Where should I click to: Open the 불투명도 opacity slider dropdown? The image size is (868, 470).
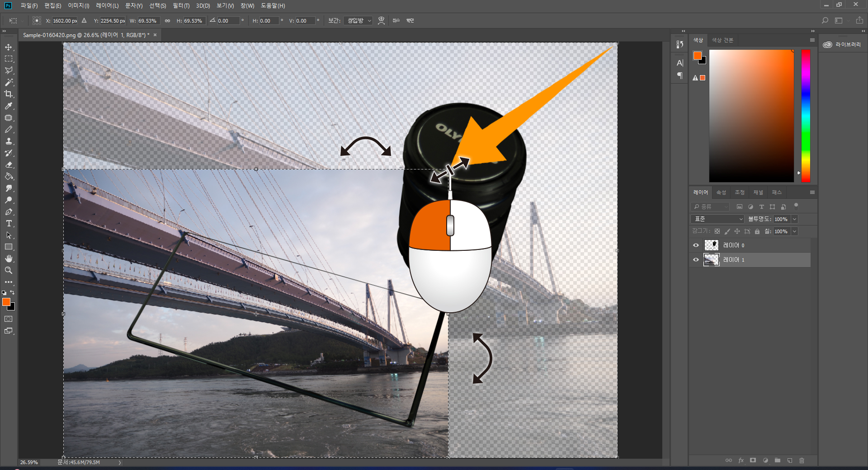click(x=795, y=219)
